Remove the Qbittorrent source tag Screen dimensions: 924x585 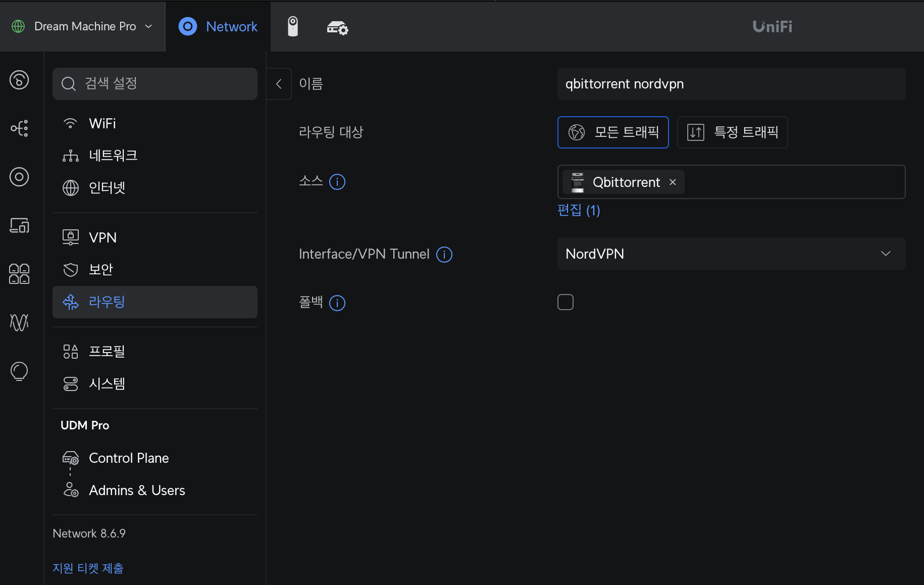click(x=673, y=182)
